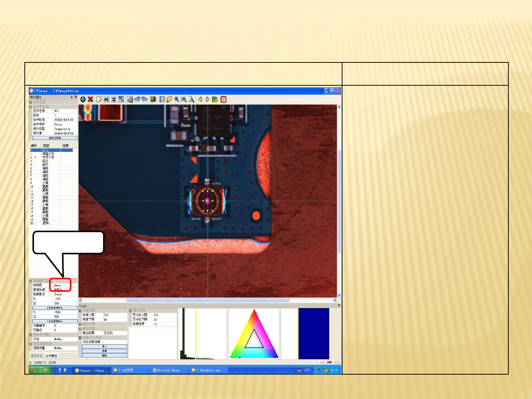Collapse the 判定参数 section
The height and width of the screenshot is (399, 532).
pyautogui.click(x=130, y=311)
